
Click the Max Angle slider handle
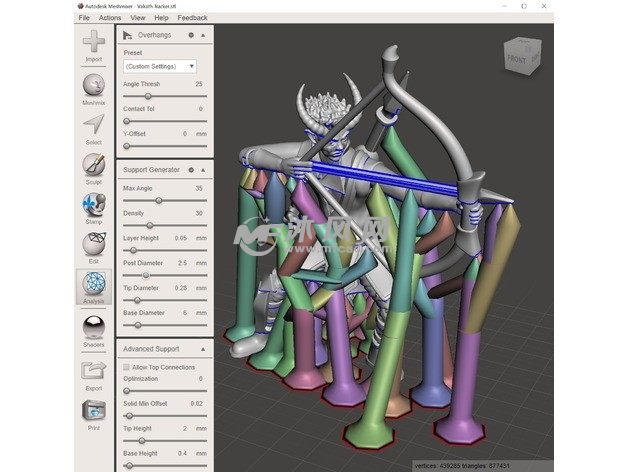[159, 200]
